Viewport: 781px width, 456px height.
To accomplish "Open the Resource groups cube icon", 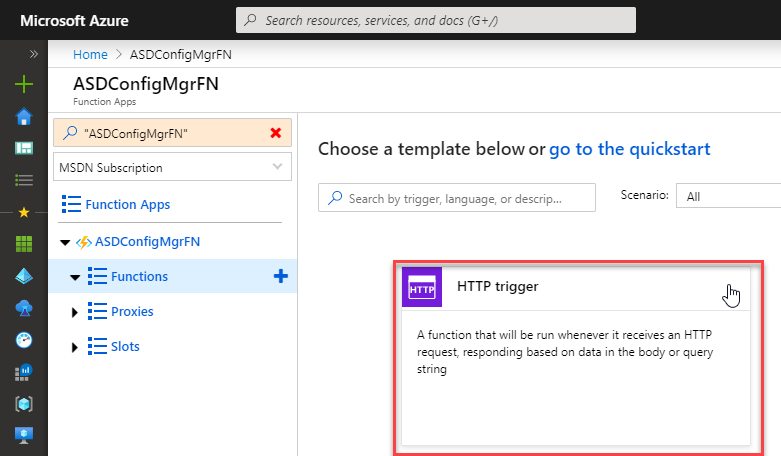I will coord(24,404).
